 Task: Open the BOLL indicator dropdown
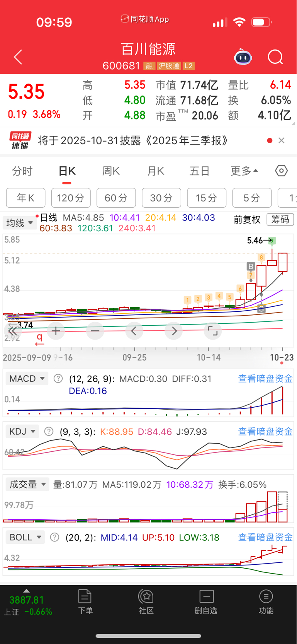[x=25, y=537]
